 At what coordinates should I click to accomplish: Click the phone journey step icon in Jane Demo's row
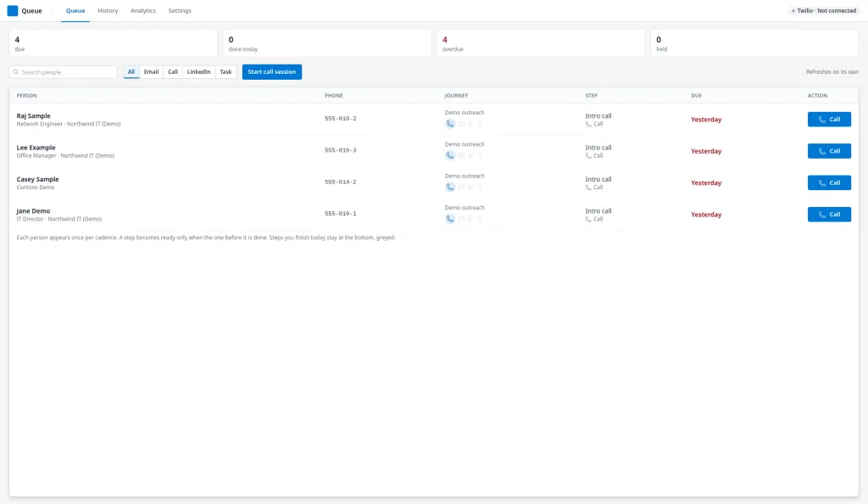pyautogui.click(x=450, y=219)
